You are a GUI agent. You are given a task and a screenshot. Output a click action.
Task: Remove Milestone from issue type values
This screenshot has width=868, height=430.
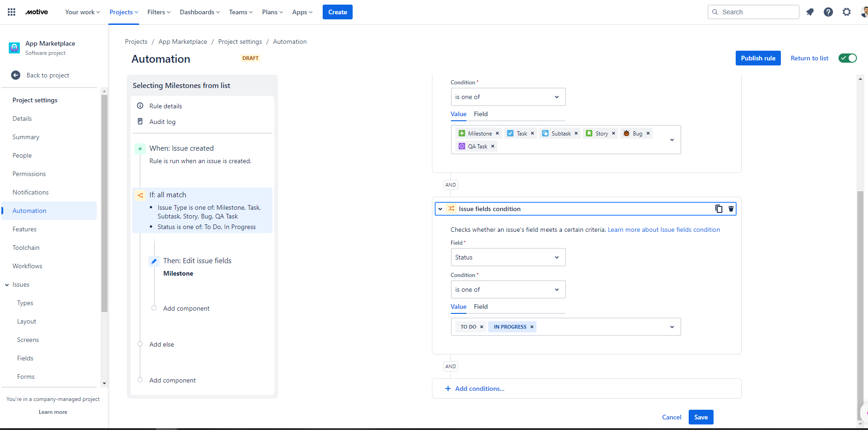497,134
